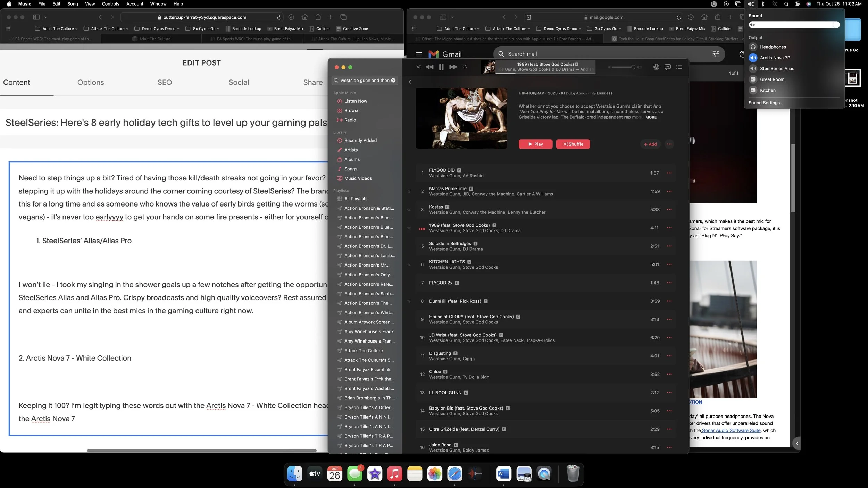Open the Share menu in the Squarespace Safari window
Image resolution: width=868 pixels, height=488 pixels.
point(318,17)
